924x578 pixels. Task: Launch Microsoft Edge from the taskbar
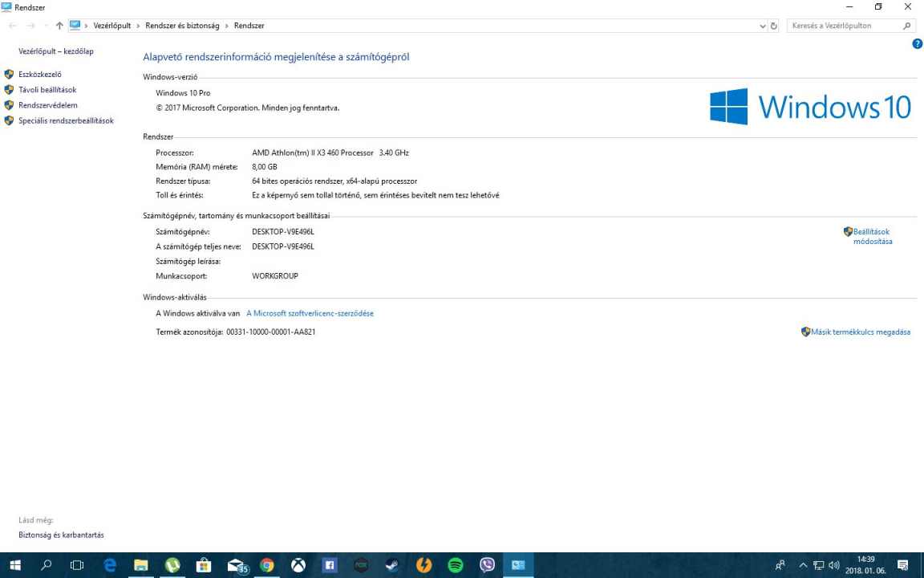coord(110,566)
